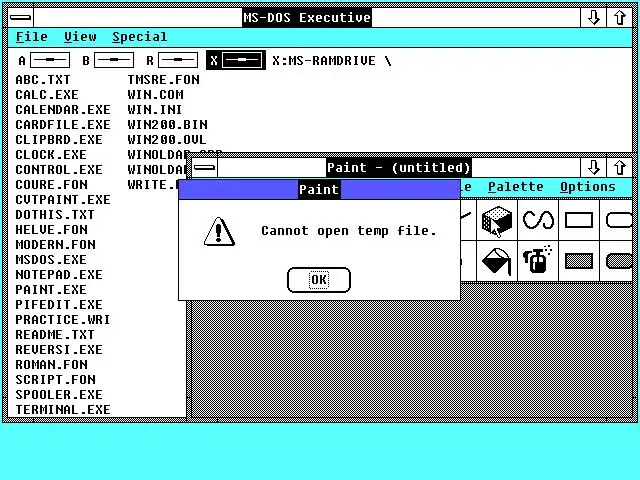Viewport: 640px width, 480px height.
Task: Select the curve tool in Paint
Action: point(538,220)
